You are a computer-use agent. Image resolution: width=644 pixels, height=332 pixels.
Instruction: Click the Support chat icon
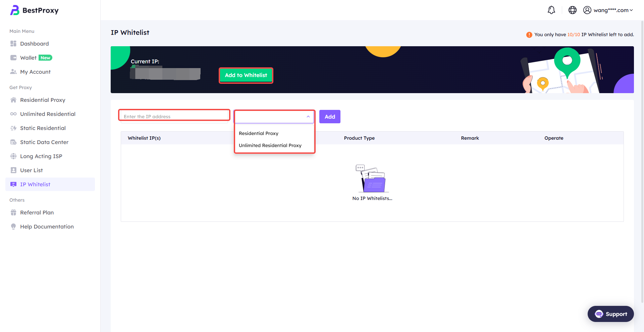click(x=599, y=314)
